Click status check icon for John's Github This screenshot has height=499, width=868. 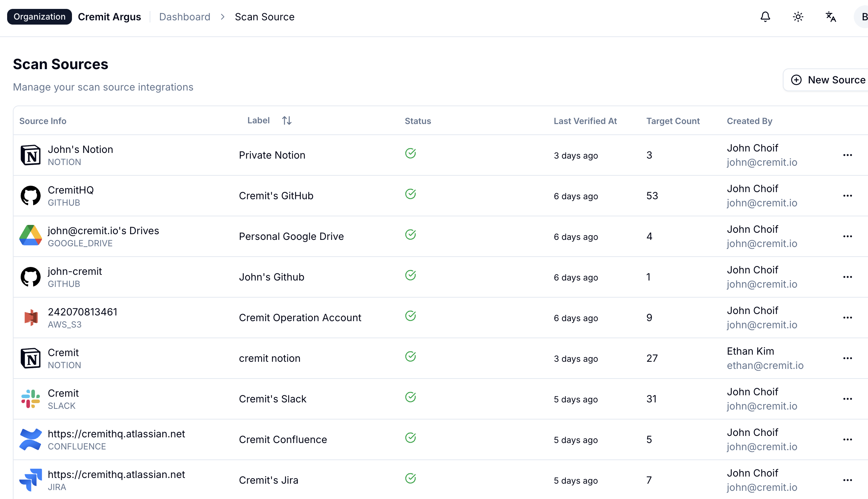(x=410, y=275)
